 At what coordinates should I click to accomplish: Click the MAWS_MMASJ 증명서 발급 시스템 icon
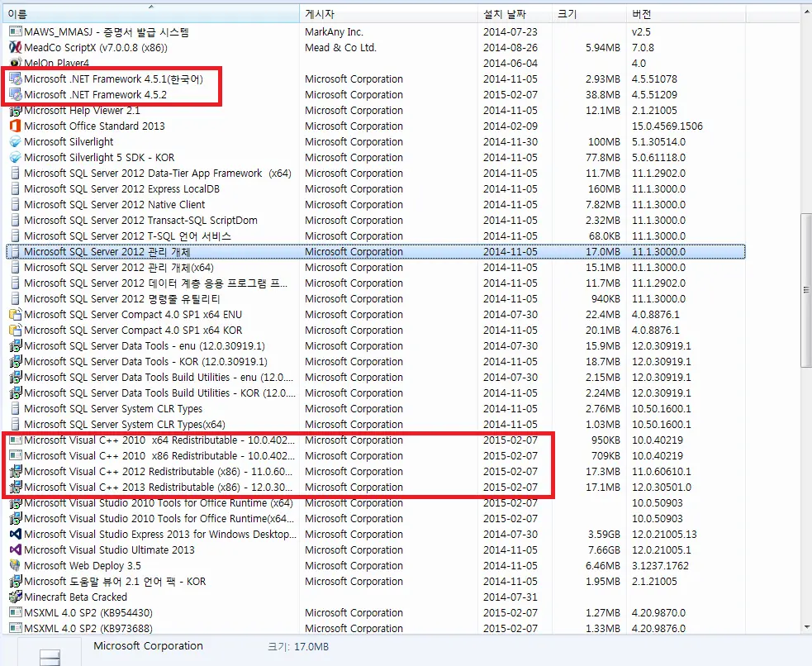point(16,32)
